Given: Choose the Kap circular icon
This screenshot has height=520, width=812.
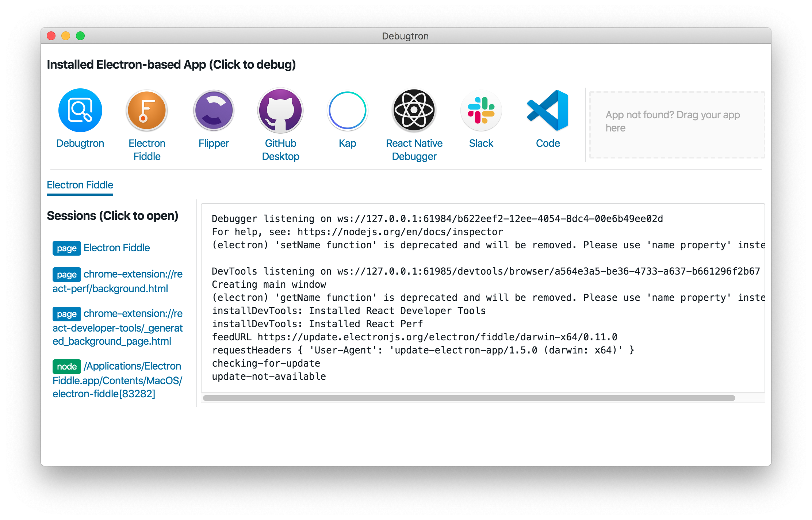Looking at the screenshot, I should tap(347, 110).
